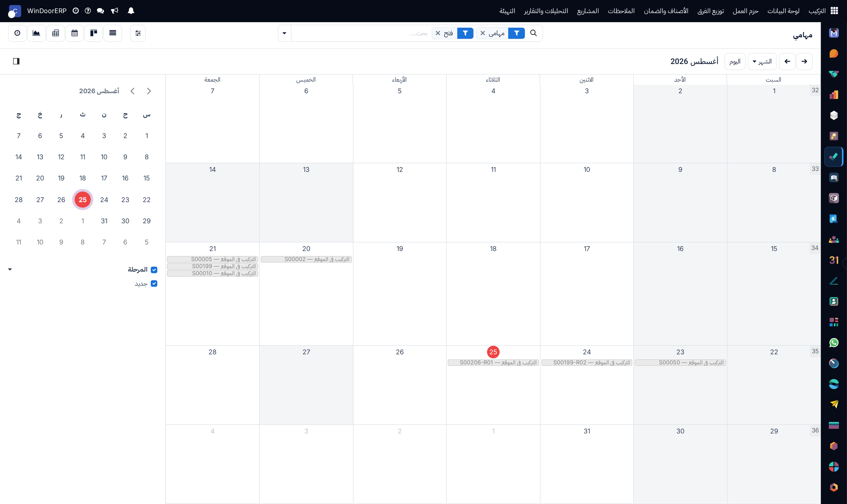Click the مهامي facet filter funnel

coord(517,33)
